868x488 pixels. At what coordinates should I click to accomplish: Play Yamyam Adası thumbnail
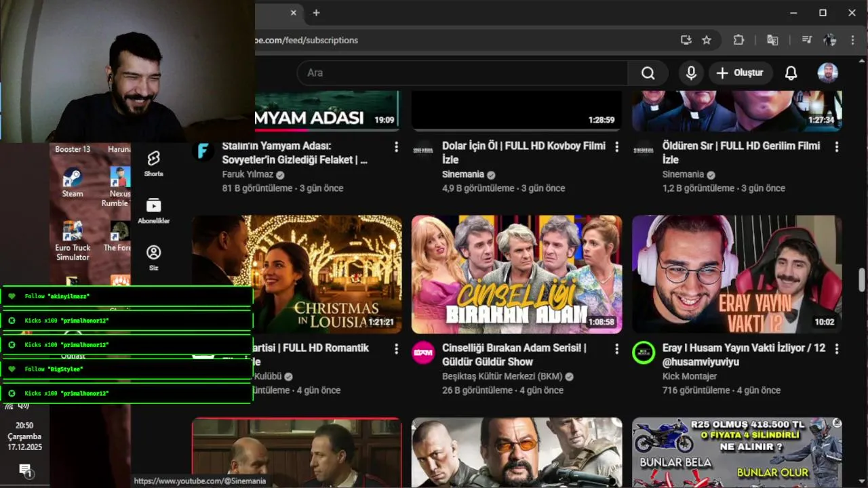(x=328, y=111)
